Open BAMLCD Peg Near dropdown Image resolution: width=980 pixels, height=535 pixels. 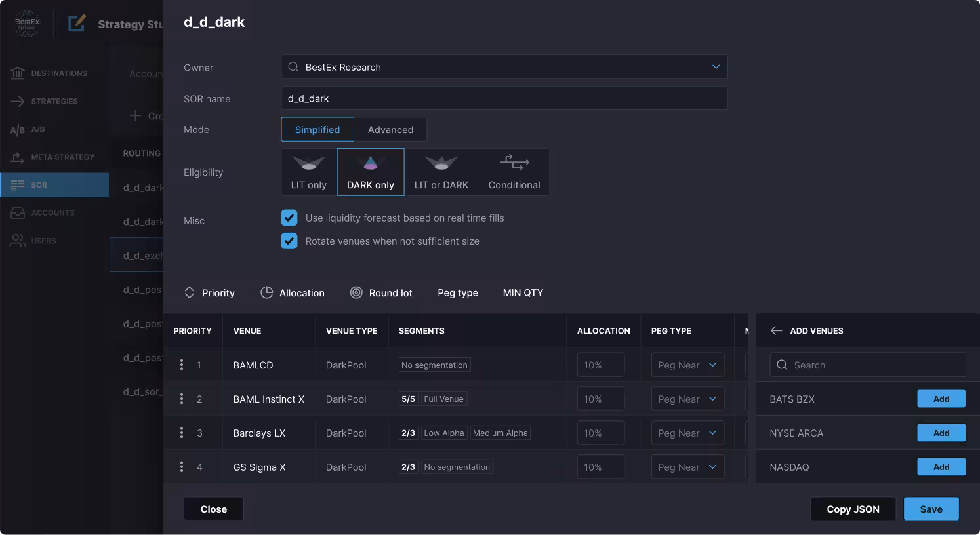[687, 365]
